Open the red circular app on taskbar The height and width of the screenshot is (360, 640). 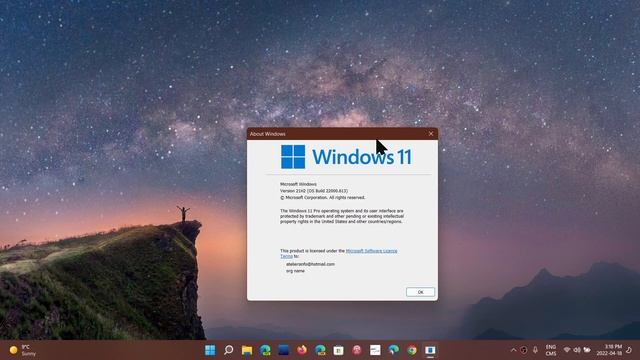point(357,350)
